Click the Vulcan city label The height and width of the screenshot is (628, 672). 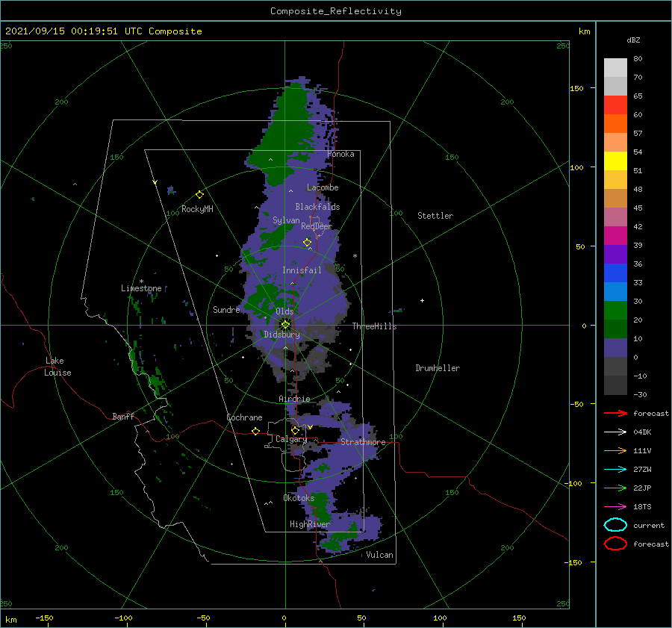pos(379,555)
